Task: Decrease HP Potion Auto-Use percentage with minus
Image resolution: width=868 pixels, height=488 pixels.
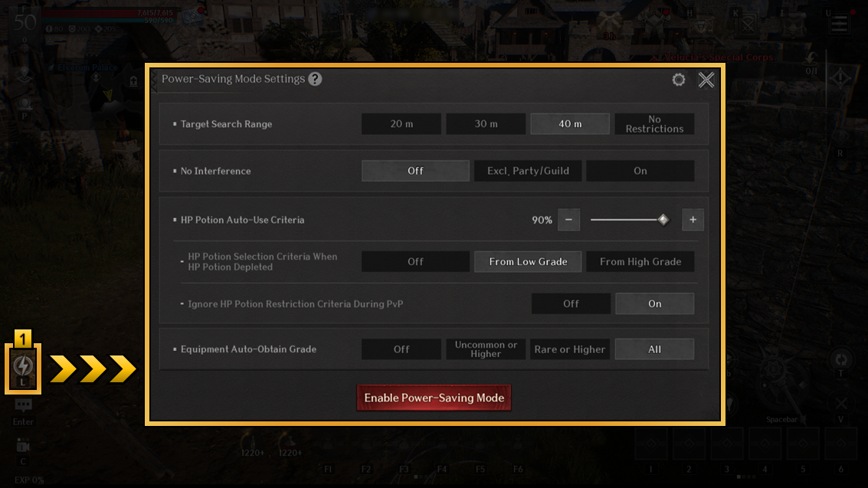Action: pos(568,220)
